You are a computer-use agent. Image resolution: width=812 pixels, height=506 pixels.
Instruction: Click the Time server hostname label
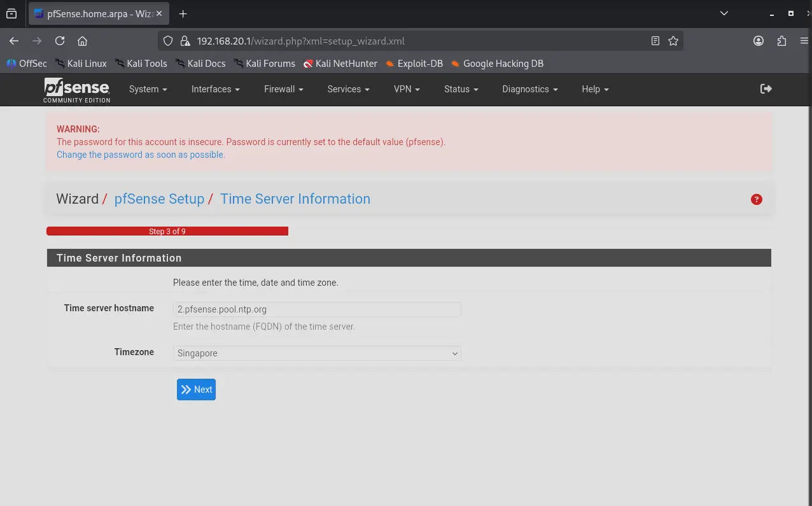click(x=109, y=308)
